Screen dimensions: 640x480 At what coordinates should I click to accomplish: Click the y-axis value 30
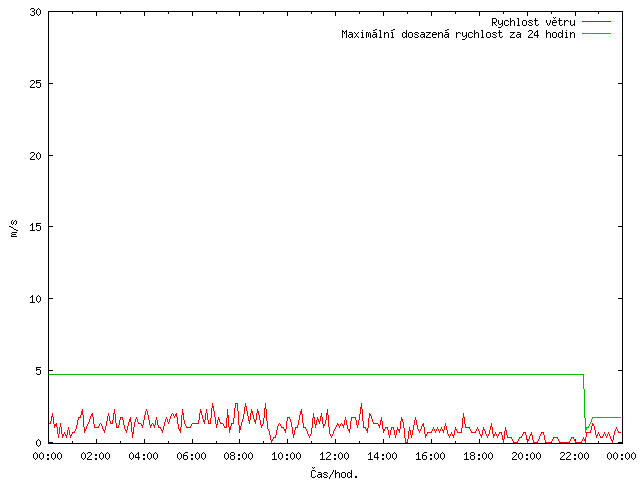pyautogui.click(x=36, y=12)
